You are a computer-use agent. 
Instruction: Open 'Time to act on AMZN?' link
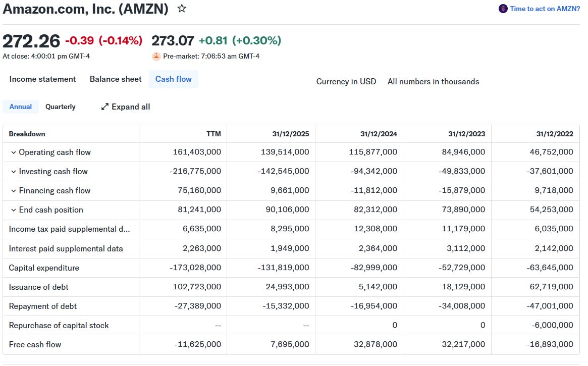click(x=545, y=9)
